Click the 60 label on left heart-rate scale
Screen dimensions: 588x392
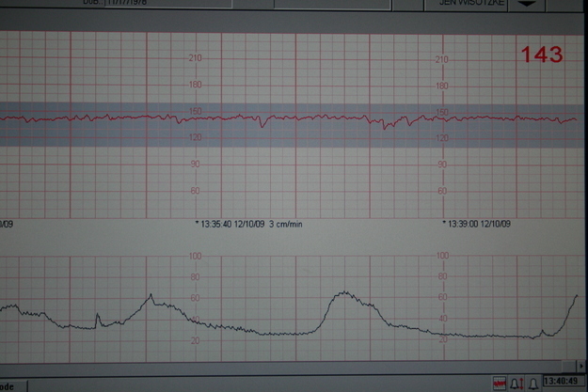[x=196, y=190]
